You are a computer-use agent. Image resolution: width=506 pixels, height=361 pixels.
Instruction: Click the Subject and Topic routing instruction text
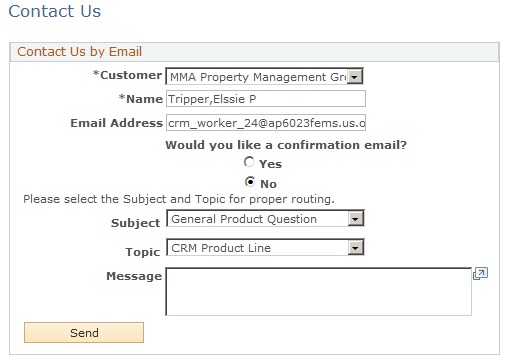(179, 199)
